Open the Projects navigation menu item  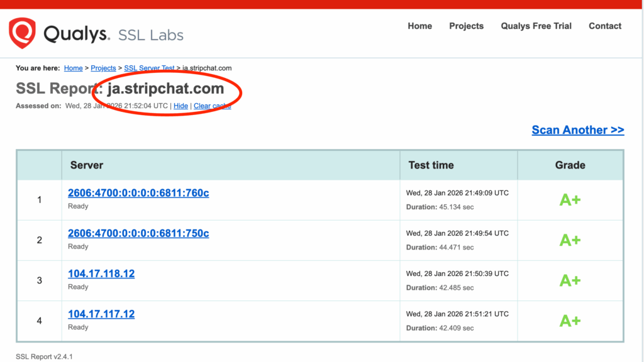coord(466,26)
